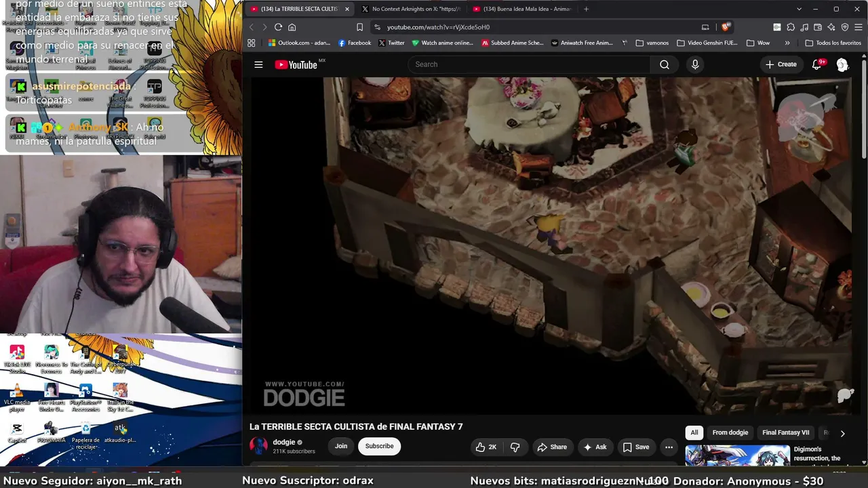
Task: Open the Video Genshin bookmarks folder
Action: (707, 43)
